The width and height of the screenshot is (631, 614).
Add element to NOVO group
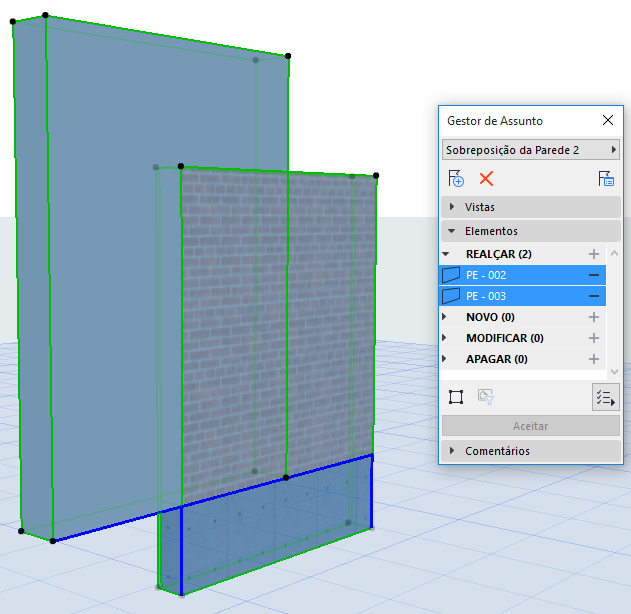point(594,317)
